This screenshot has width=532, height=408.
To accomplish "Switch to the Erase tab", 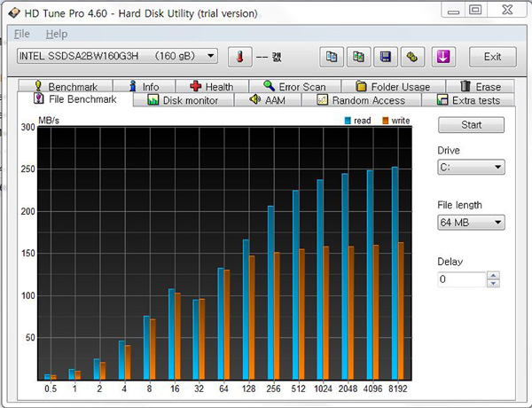I will coord(480,86).
